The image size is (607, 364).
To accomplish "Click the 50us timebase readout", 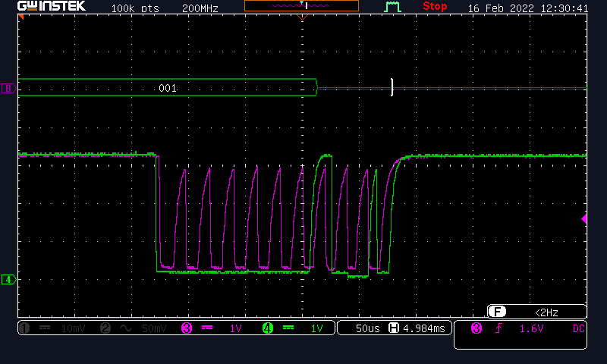I will (368, 329).
